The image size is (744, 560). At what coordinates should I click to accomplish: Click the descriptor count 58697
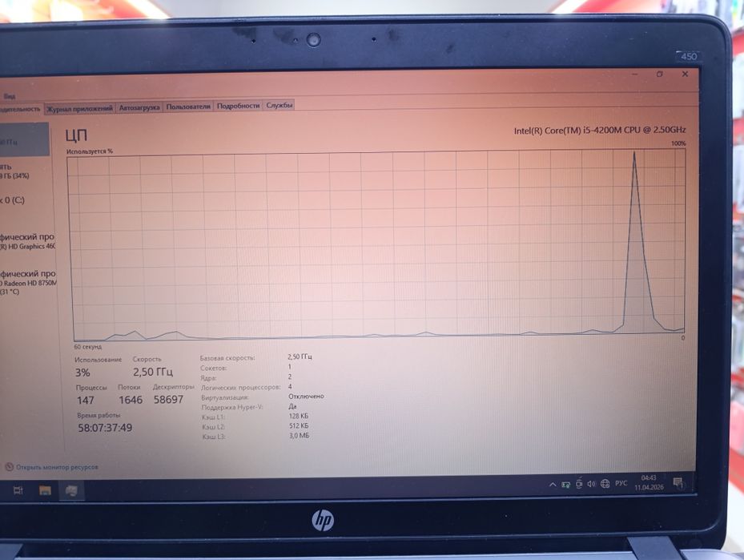point(168,399)
